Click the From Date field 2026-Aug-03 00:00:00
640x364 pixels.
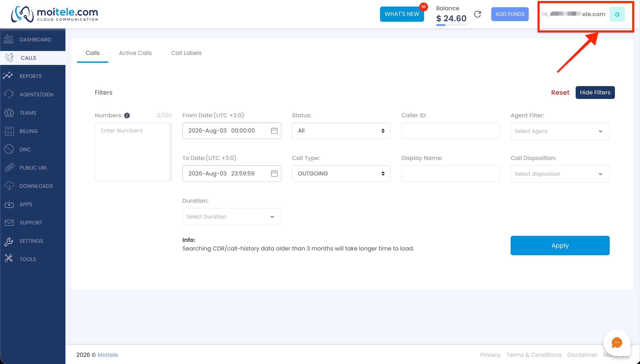point(232,131)
